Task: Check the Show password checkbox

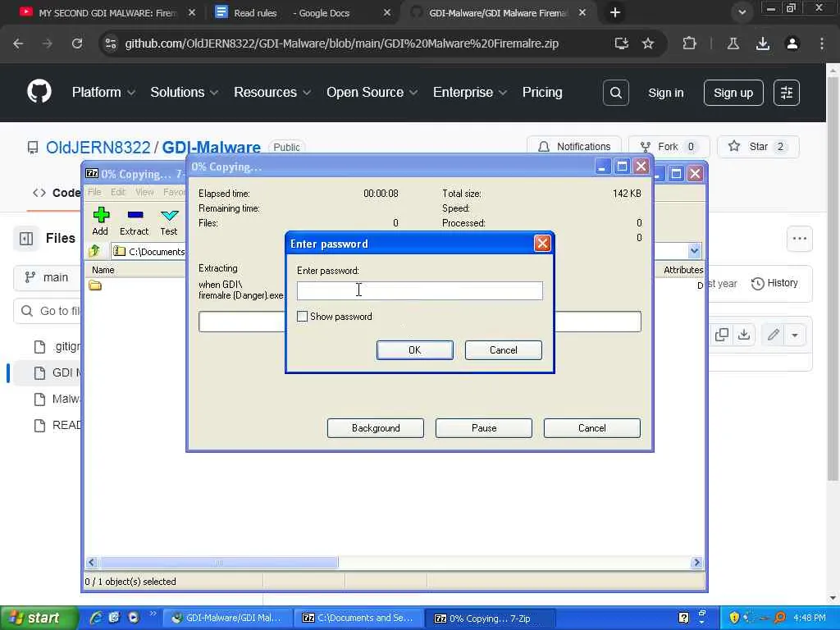Action: (x=302, y=317)
